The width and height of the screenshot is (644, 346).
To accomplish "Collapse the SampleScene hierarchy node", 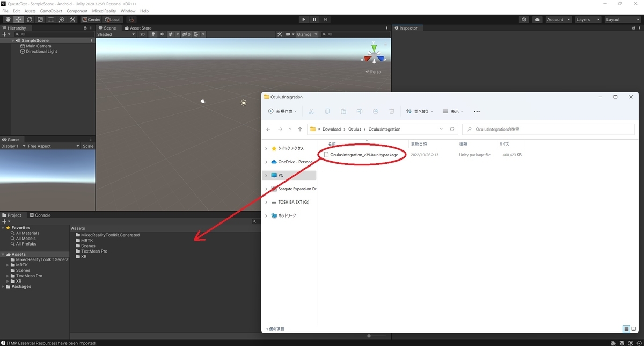I will pos(13,41).
